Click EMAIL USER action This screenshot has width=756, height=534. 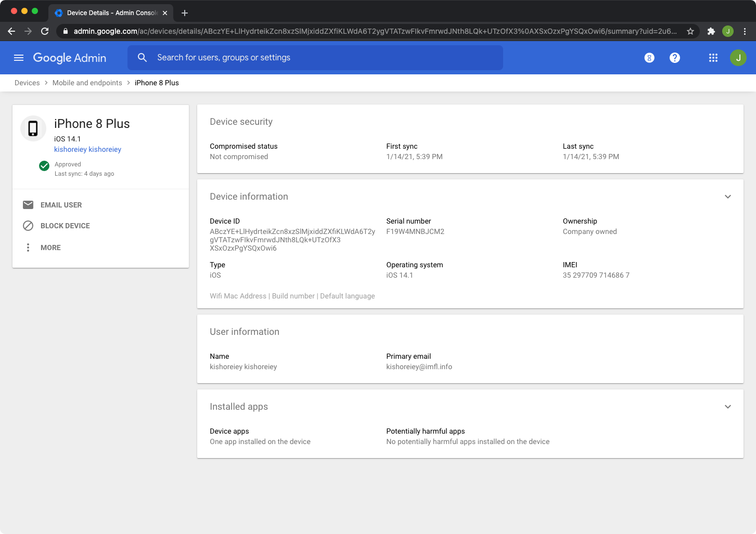click(61, 205)
